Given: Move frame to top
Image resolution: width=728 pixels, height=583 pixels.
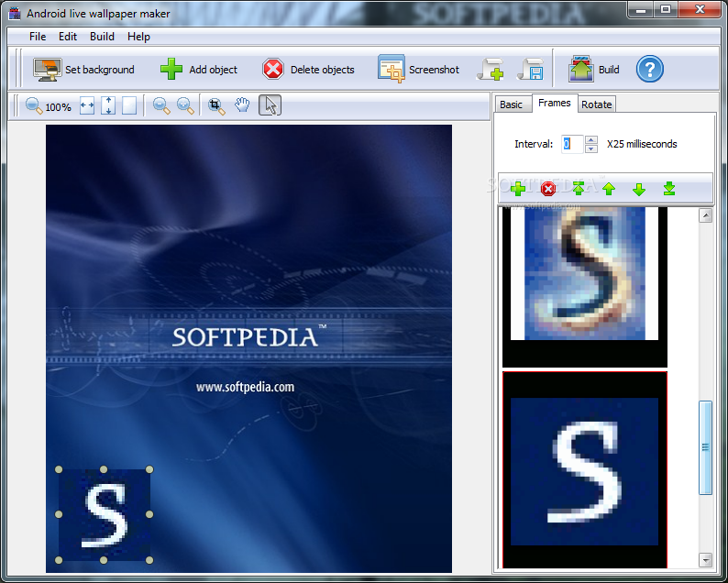Looking at the screenshot, I should click(578, 189).
